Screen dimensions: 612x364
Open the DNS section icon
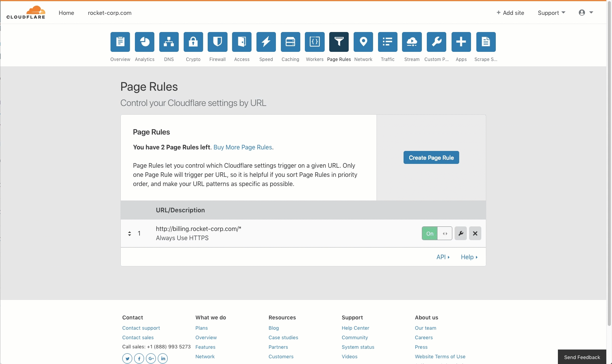[169, 42]
